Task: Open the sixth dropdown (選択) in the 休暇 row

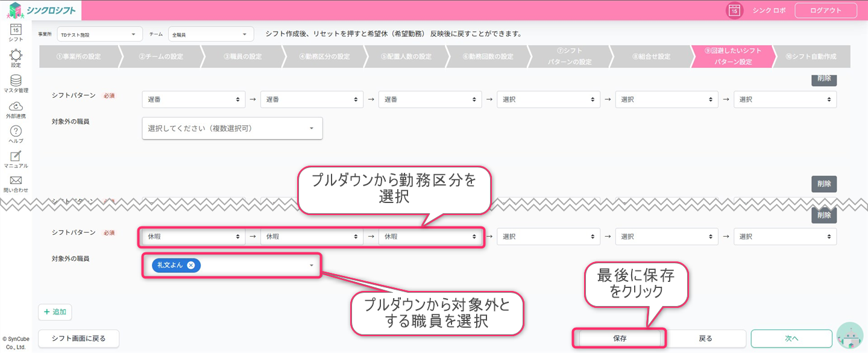Action: (x=785, y=237)
